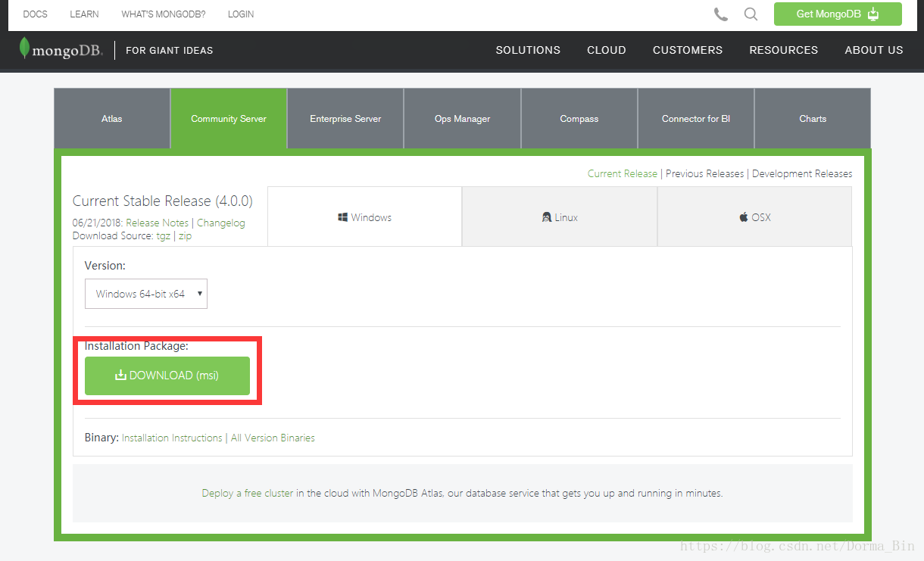View Previous Releases
The width and height of the screenshot is (924, 561).
704,173
